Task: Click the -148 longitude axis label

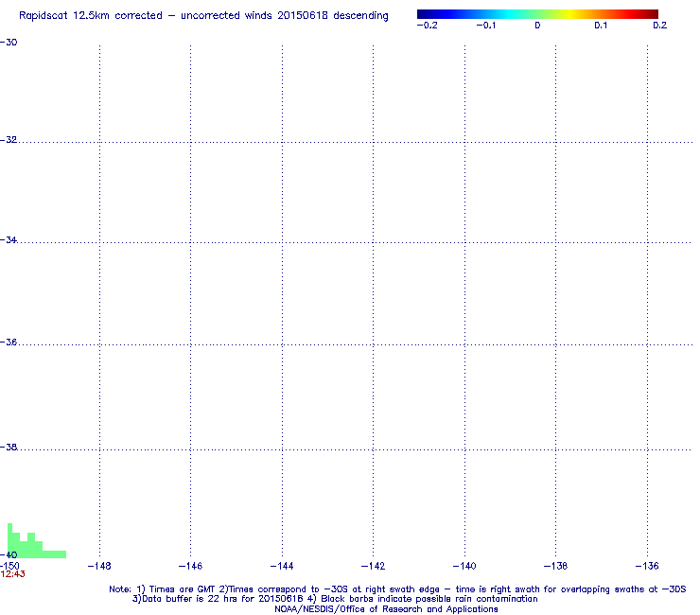Action: [99, 567]
